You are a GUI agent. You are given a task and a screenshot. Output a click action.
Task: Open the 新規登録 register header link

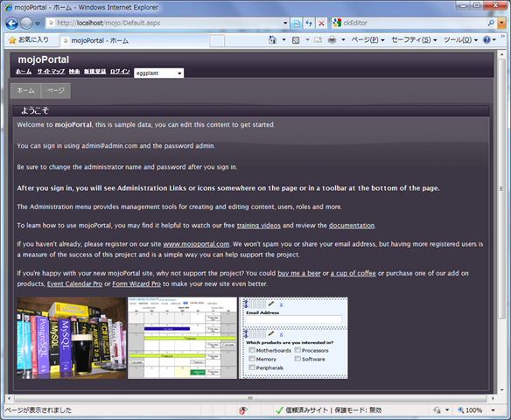94,72
